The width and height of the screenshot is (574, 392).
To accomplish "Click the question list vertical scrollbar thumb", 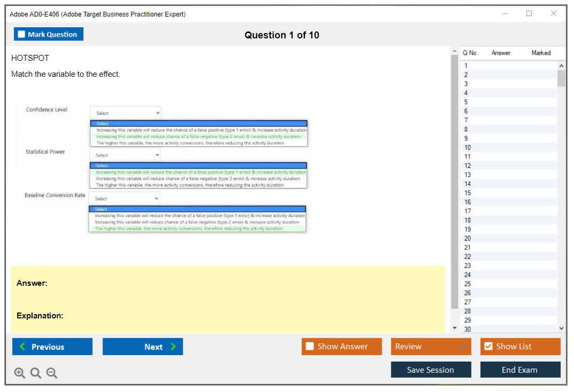I will point(561,78).
